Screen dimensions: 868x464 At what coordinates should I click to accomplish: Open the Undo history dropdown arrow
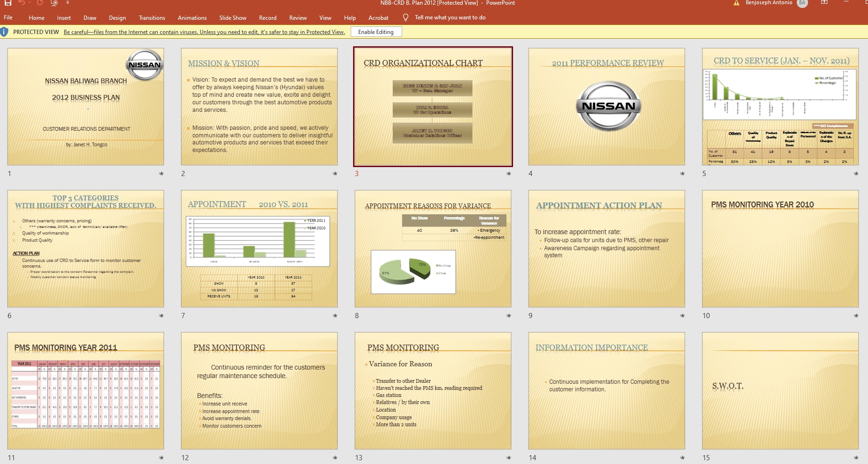29,3
